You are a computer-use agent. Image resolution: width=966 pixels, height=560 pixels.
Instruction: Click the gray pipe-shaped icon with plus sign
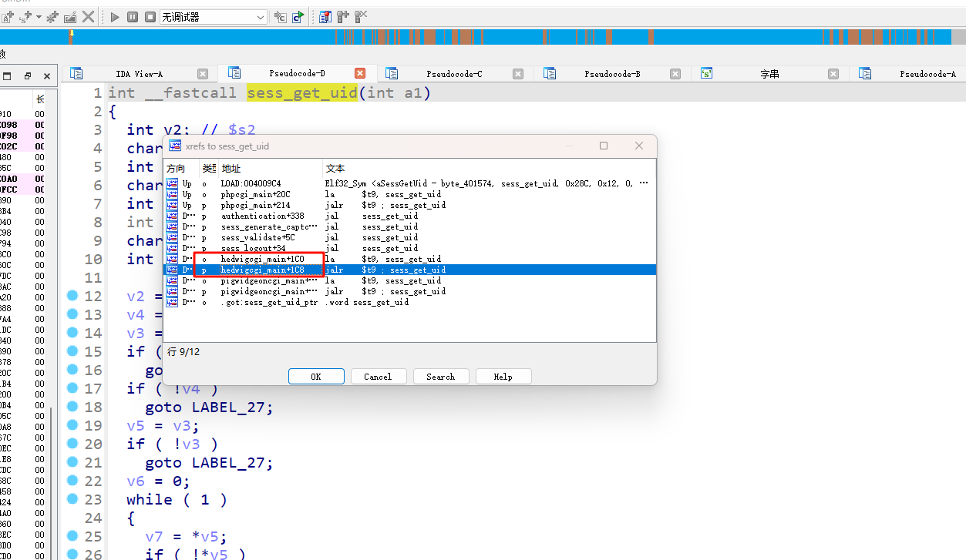pos(343,16)
